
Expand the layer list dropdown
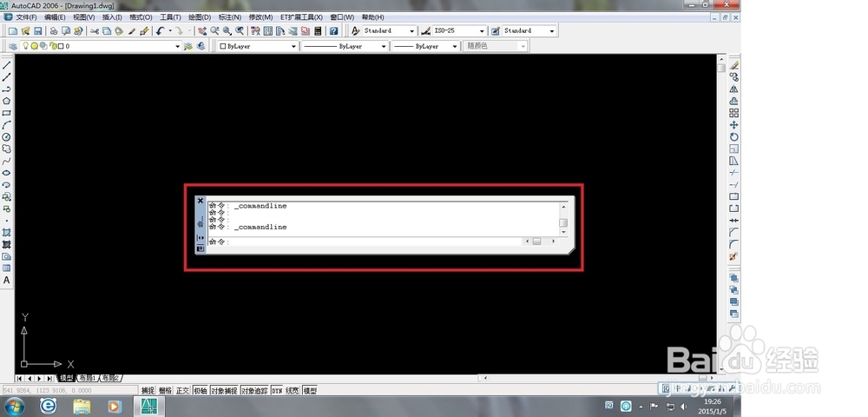[x=177, y=47]
